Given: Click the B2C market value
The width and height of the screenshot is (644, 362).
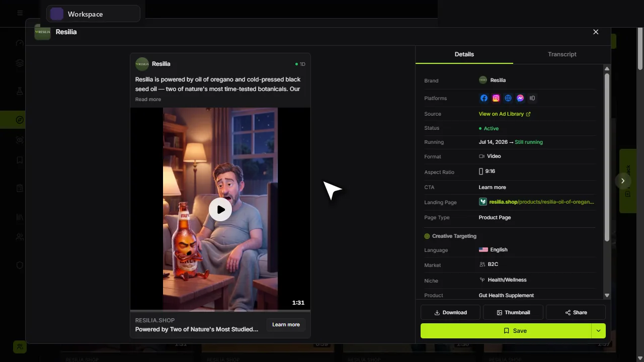Looking at the screenshot, I should pyautogui.click(x=493, y=264).
